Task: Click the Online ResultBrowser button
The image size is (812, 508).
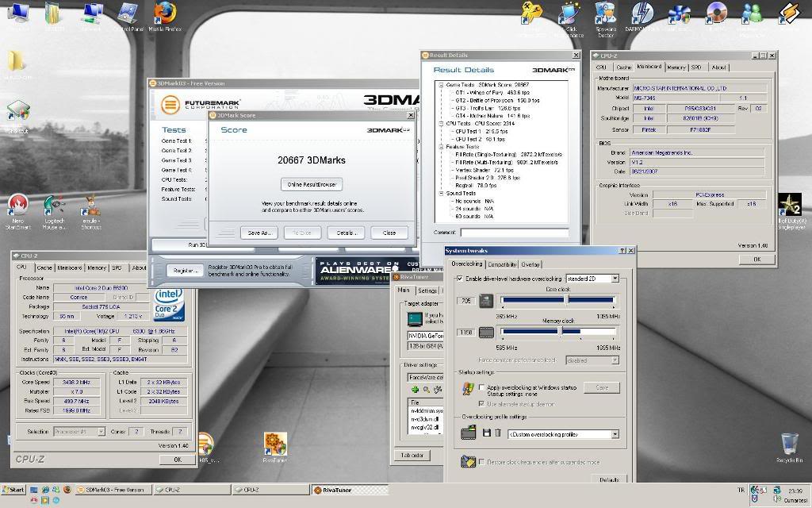Action: [x=312, y=184]
